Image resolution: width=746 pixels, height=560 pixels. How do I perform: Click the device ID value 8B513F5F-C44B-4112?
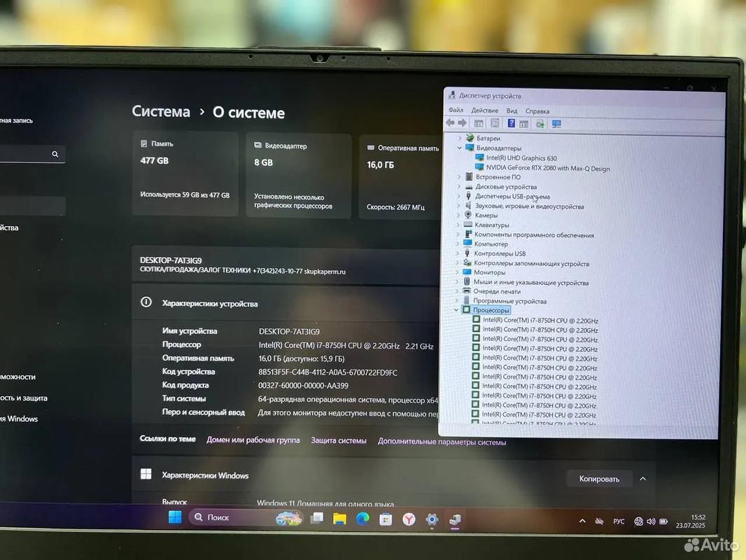[328, 372]
